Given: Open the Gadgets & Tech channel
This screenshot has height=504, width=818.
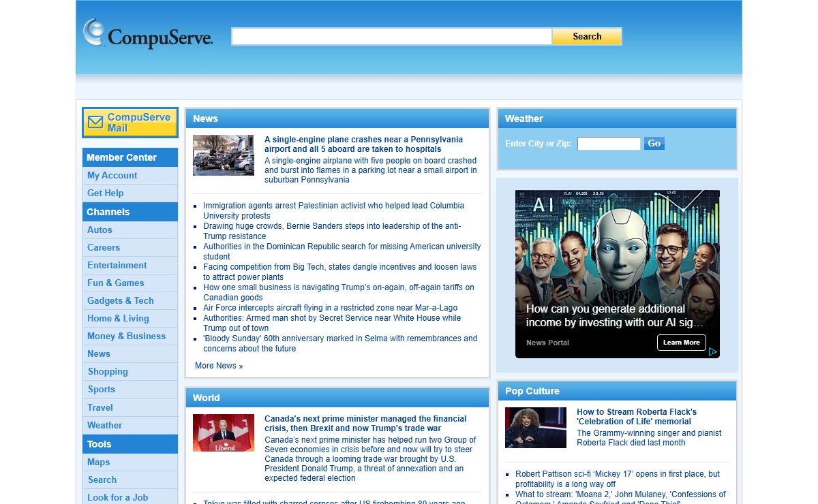Looking at the screenshot, I should pyautogui.click(x=121, y=300).
